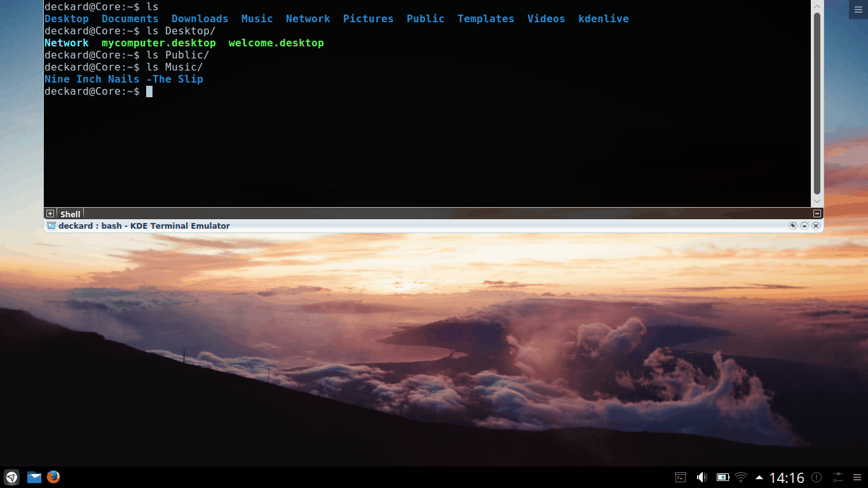Click 'Network' in the first ls output row

308,18
